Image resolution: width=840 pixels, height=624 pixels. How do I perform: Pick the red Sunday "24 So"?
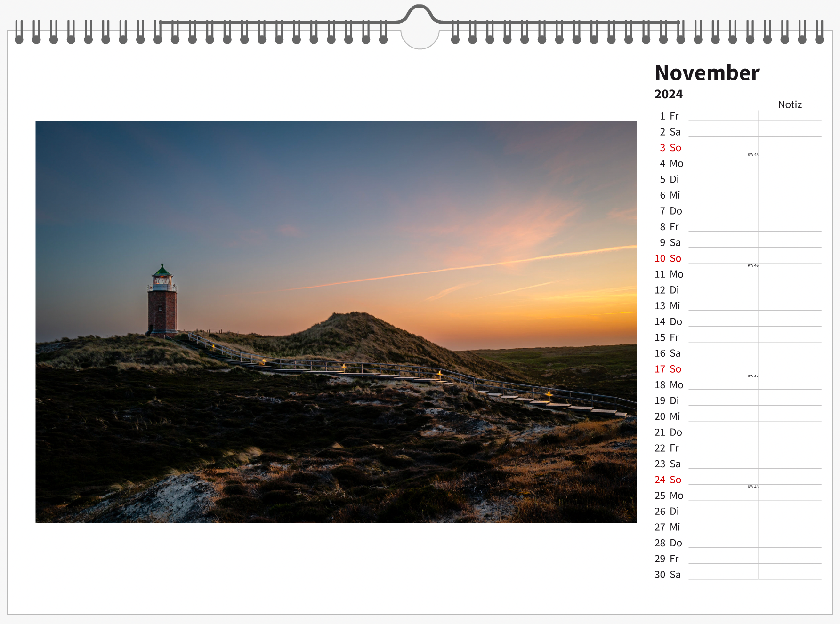coord(668,480)
